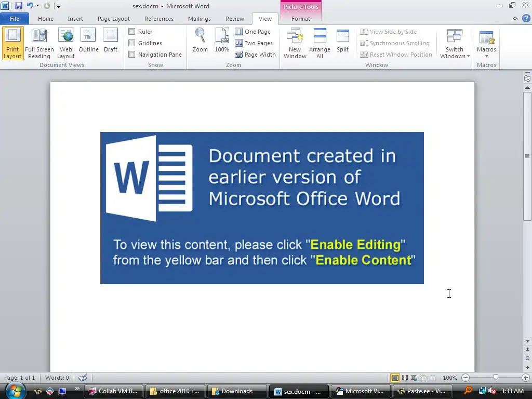Viewport: 532px width, 399px height.
Task: Open the Picture Tools Format tab
Action: 301,19
